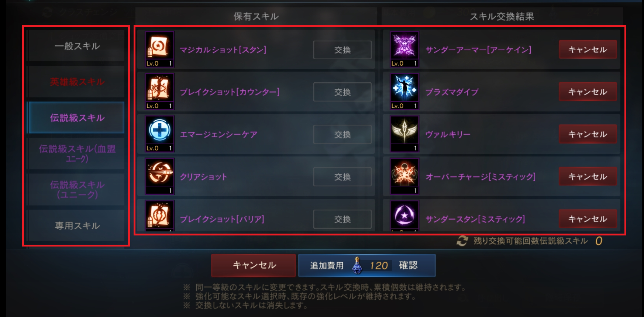The width and height of the screenshot is (644, 317).
Task: Tap the エマージェンシーケア blue cross icon
Action: click(159, 134)
